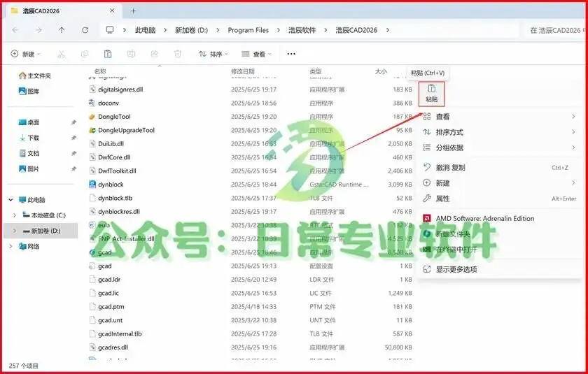Select the DwfToolkit.dll file

coord(117,171)
